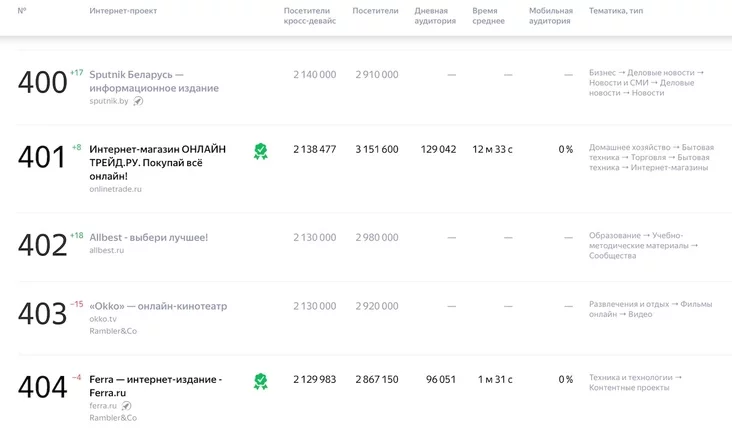Click the +18 rank change indicator
Image resolution: width=732 pixels, height=434 pixels.
(77, 236)
